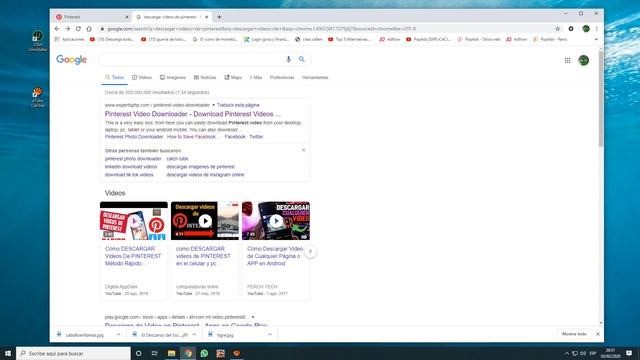Open the caballoenllamas.jpg downloaded file

click(84, 335)
